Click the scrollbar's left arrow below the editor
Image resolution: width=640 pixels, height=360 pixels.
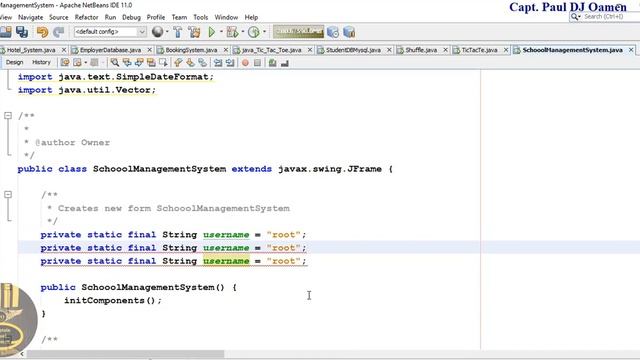click(22, 354)
